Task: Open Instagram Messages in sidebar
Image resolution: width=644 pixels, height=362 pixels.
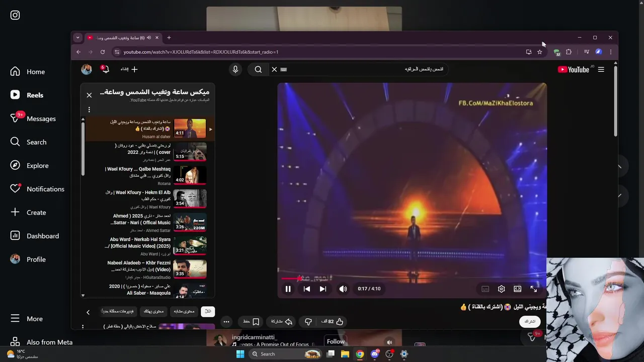Action: click(x=33, y=119)
